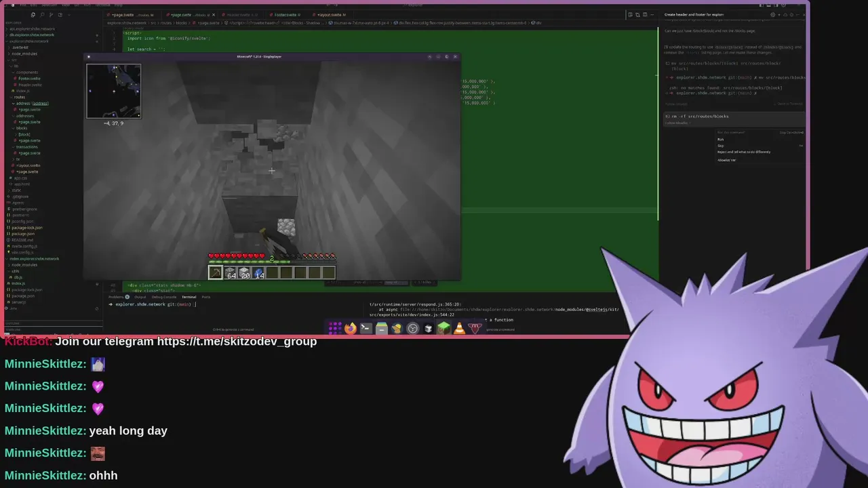This screenshot has height=488, width=868.
Task: Click the Explorer files icon in editor sidebar
Action: click(33, 14)
